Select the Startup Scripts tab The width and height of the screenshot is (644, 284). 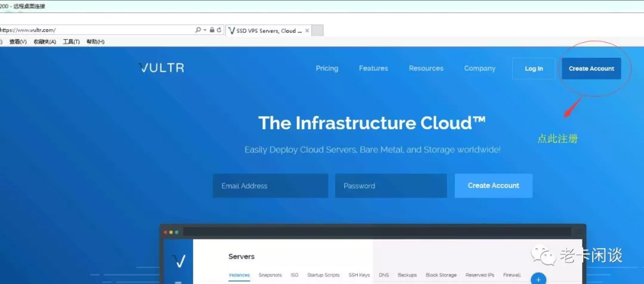(x=323, y=275)
